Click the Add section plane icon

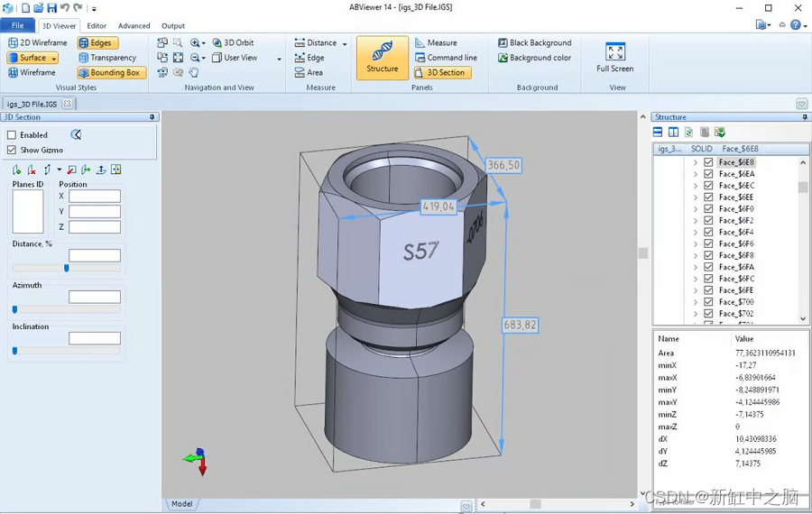[x=16, y=170]
